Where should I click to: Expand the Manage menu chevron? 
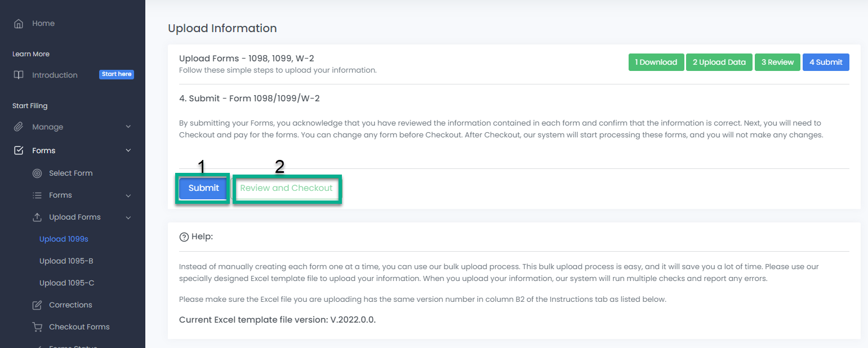tap(128, 127)
